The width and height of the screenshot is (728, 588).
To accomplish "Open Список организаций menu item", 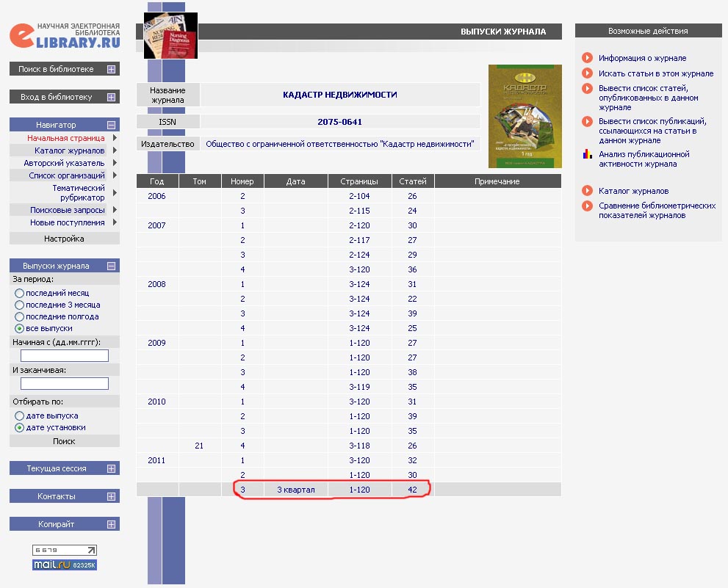I will (67, 175).
